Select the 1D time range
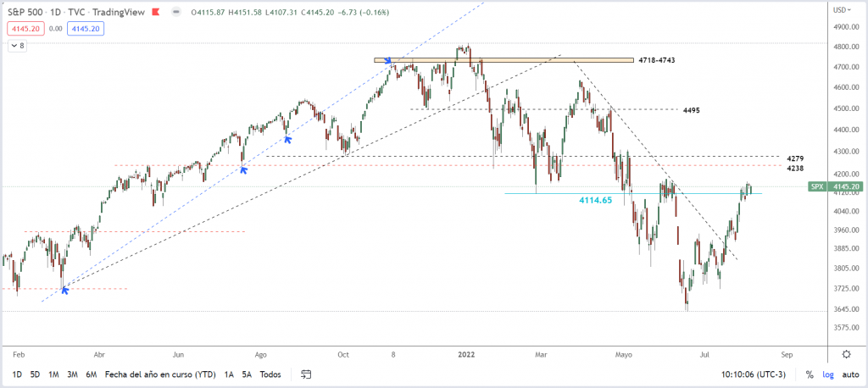This screenshot has height=388, width=868. [17, 374]
